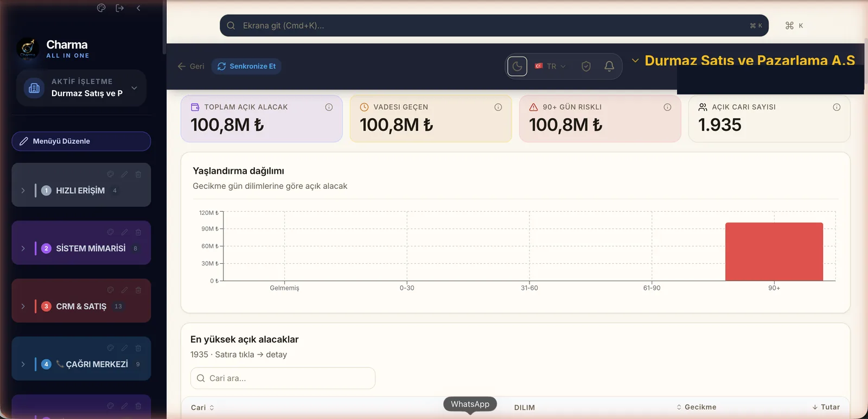Open the CRM & Satış menu section
This screenshot has width=868, height=419.
(x=81, y=306)
